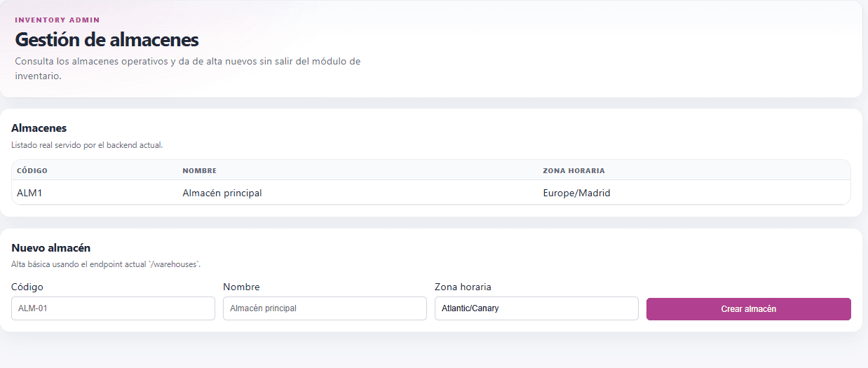The image size is (868, 368).
Task: Click the Almacén principal table cell
Action: click(222, 193)
